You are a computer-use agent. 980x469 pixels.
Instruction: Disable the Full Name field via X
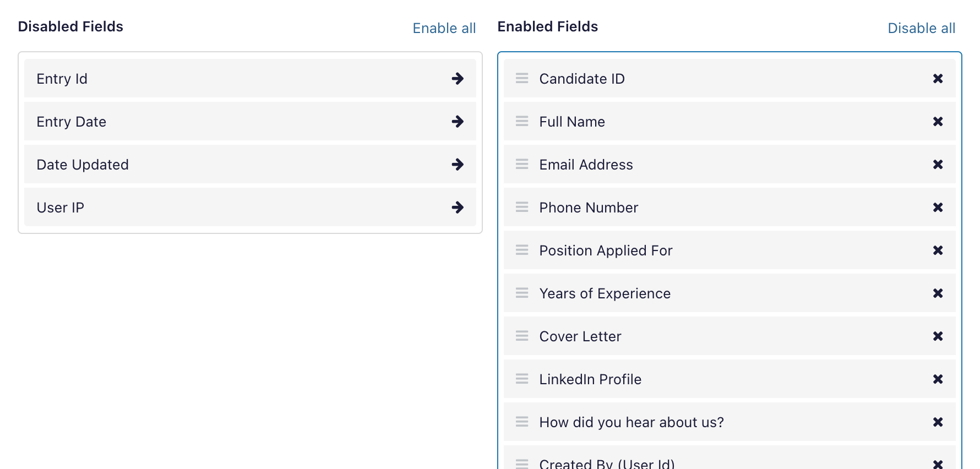point(938,122)
